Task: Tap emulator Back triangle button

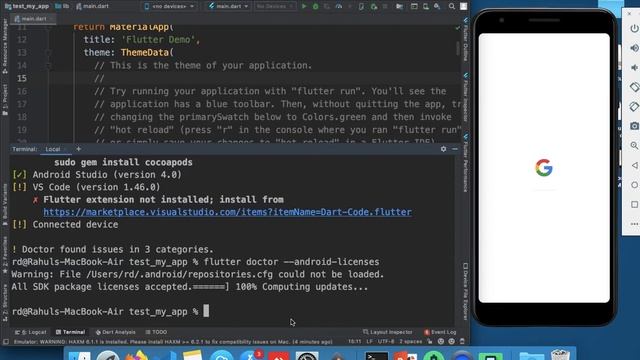Action: [634, 165]
